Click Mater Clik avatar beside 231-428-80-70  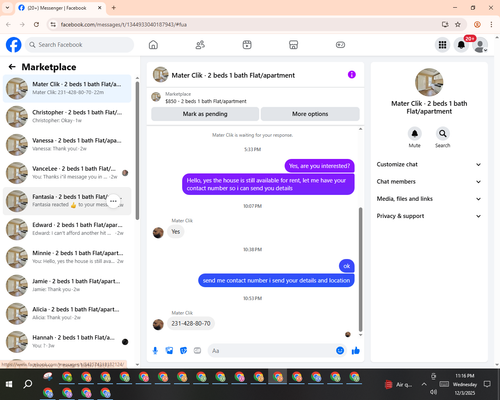click(158, 324)
